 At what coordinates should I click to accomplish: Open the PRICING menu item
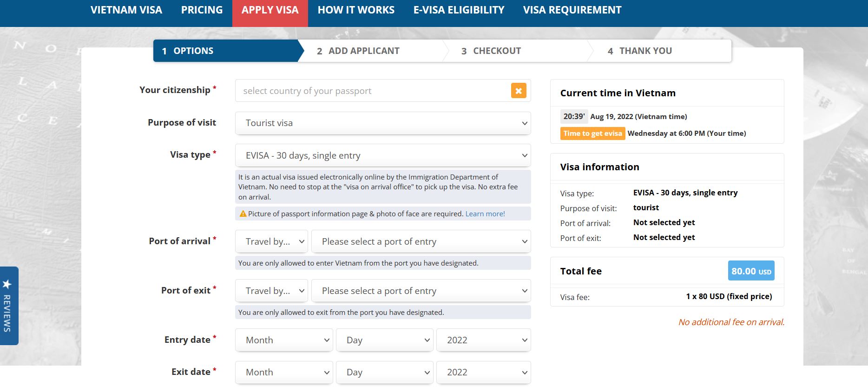(x=202, y=10)
